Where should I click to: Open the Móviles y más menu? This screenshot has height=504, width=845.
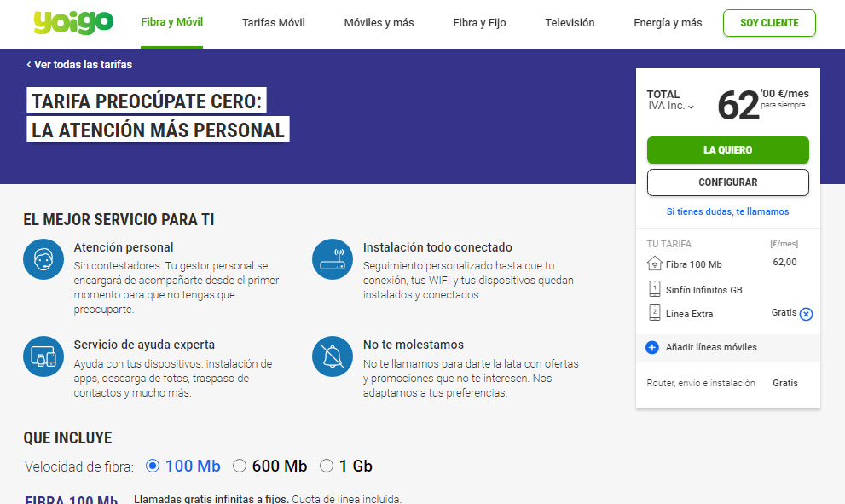pyautogui.click(x=379, y=23)
